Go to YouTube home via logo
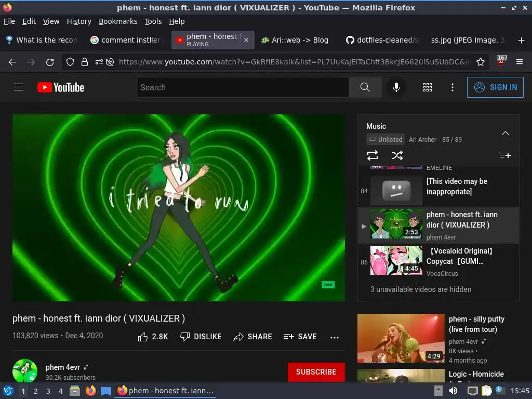This screenshot has width=532, height=399. 61,87
